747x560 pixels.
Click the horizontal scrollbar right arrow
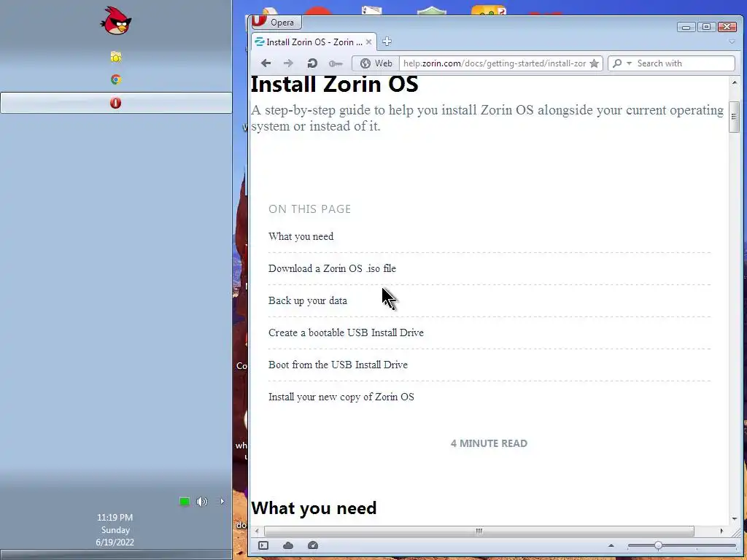[x=721, y=531]
